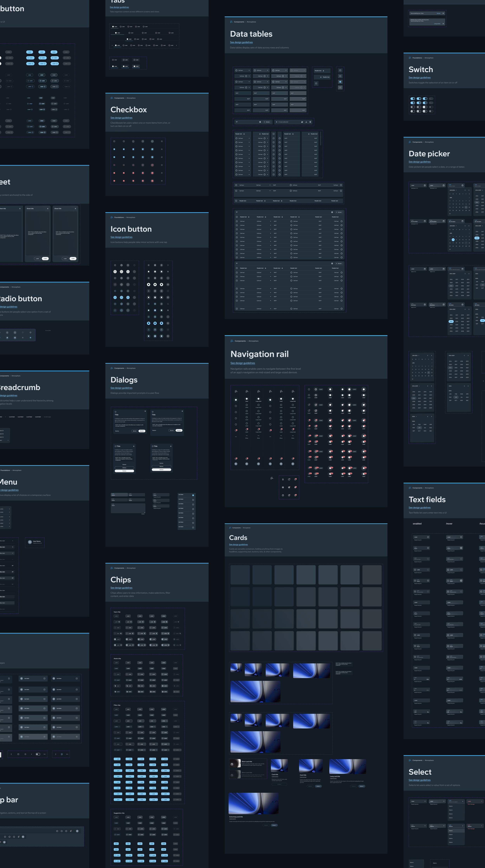485x868 pixels.
Task: Click Foundations breadcrumb in the Switch header
Action: 417,58
